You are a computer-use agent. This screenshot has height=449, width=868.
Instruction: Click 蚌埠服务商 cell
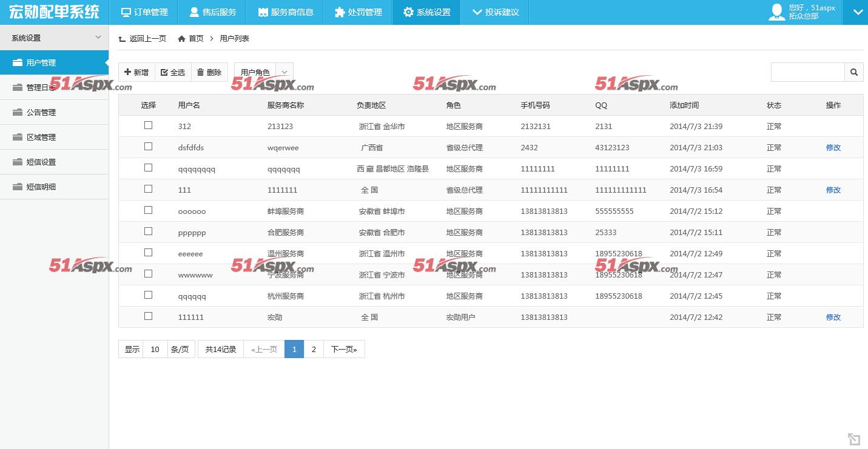click(x=286, y=211)
